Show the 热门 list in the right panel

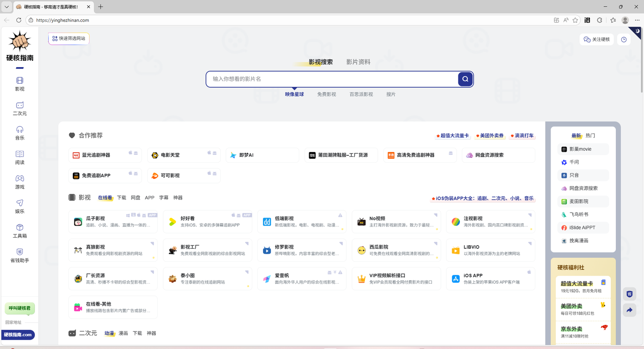tap(590, 136)
